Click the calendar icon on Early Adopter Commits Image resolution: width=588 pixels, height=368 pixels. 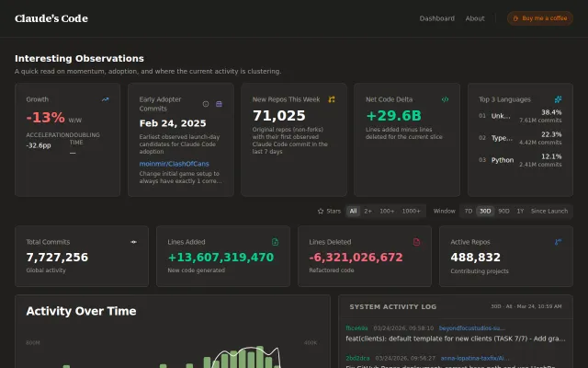coord(219,104)
